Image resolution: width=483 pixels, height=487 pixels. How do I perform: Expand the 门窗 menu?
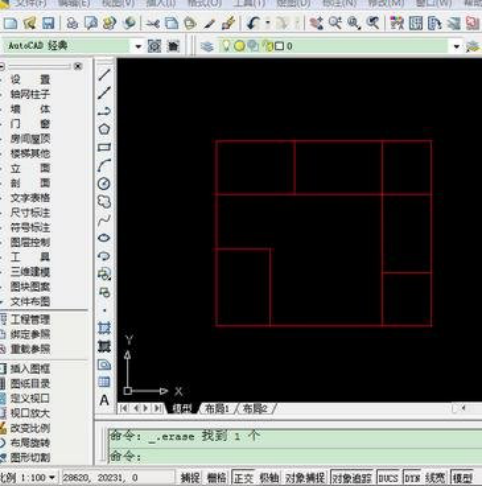pos(30,124)
